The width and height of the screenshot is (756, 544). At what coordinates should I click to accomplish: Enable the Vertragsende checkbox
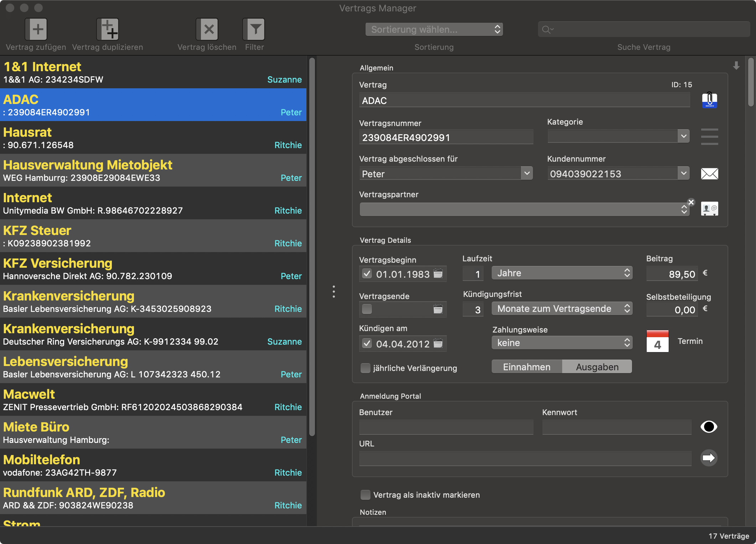tap(367, 309)
